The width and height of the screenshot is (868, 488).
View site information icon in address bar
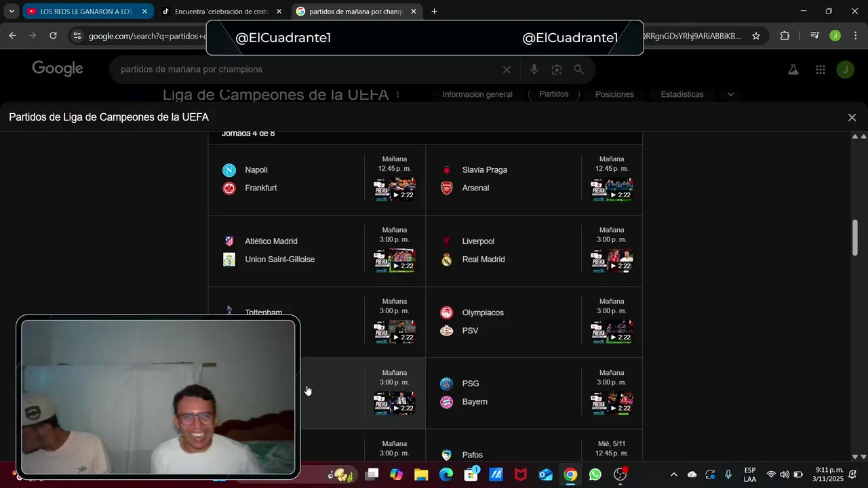[77, 36]
